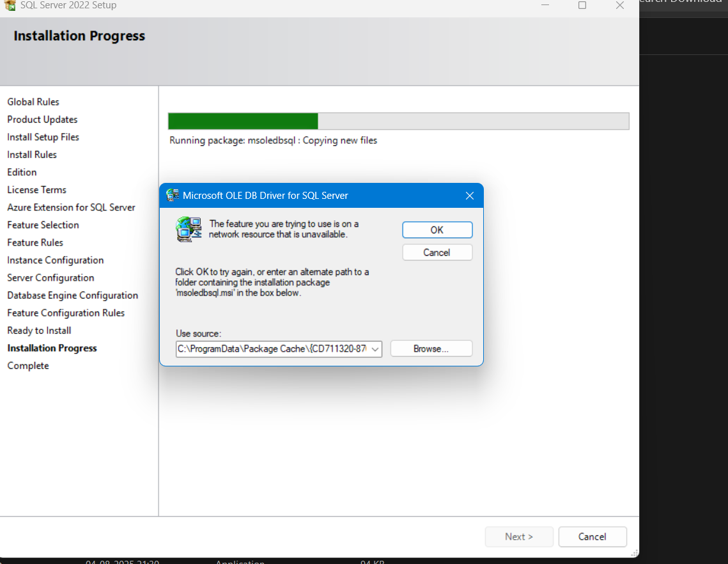
Task: Click the OLE DB dialog title bar installer icon
Action: [173, 195]
